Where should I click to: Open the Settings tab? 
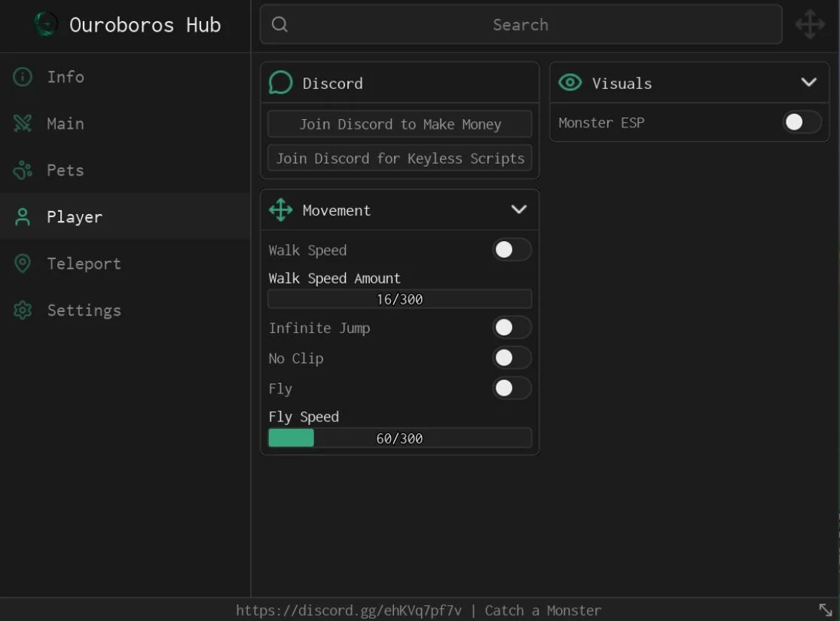[125, 310]
